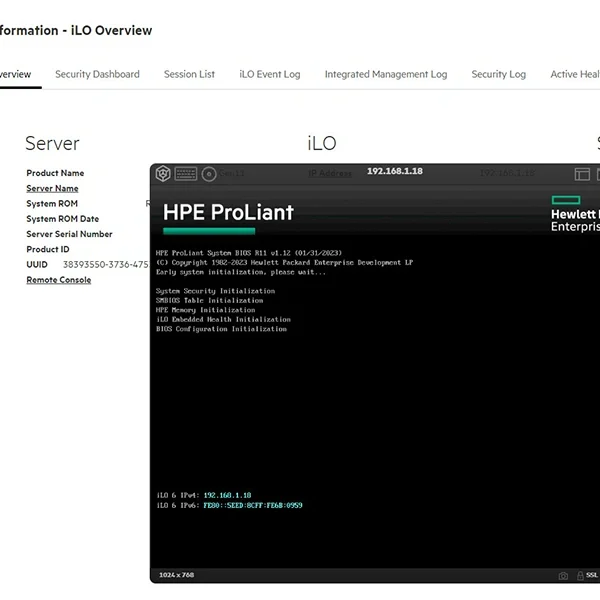
Task: Click the SSL padlock icon
Action: (x=580, y=575)
